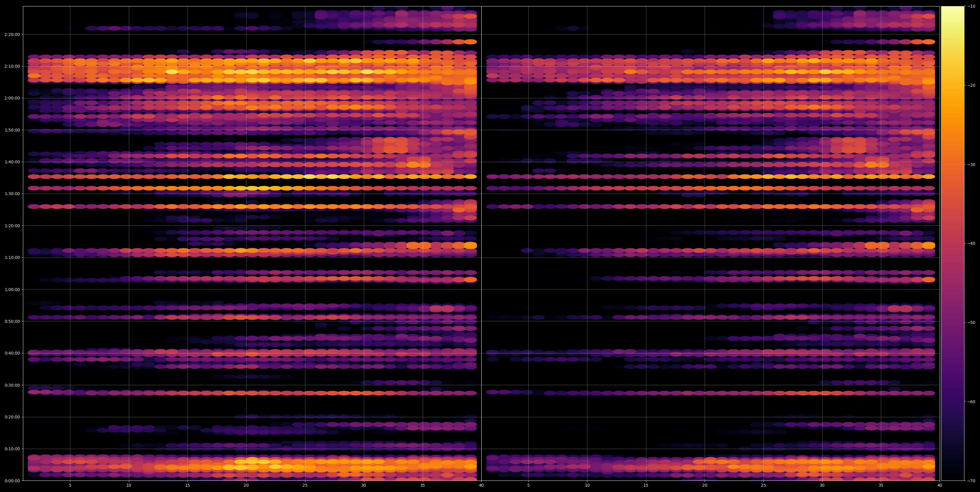This screenshot has height=492, width=980.
Task: Select x-axis label 10 of right panel
Action: 587,486
